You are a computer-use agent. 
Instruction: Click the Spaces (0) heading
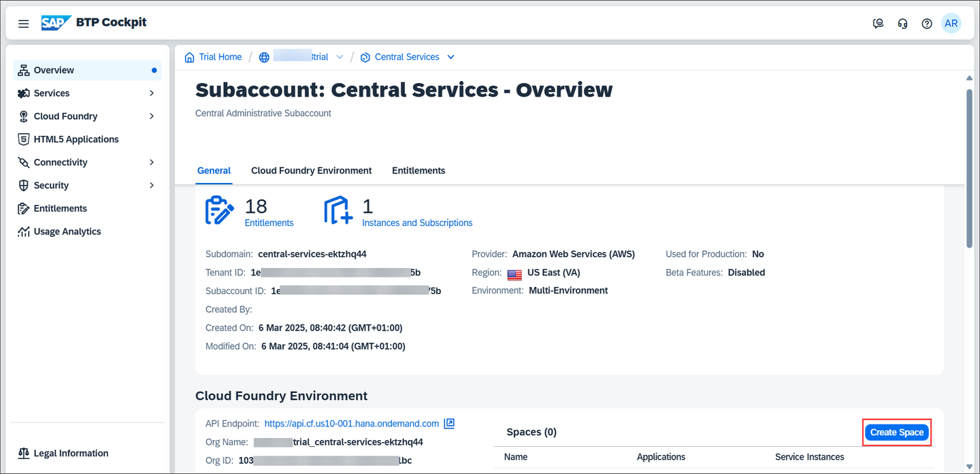pyautogui.click(x=532, y=433)
